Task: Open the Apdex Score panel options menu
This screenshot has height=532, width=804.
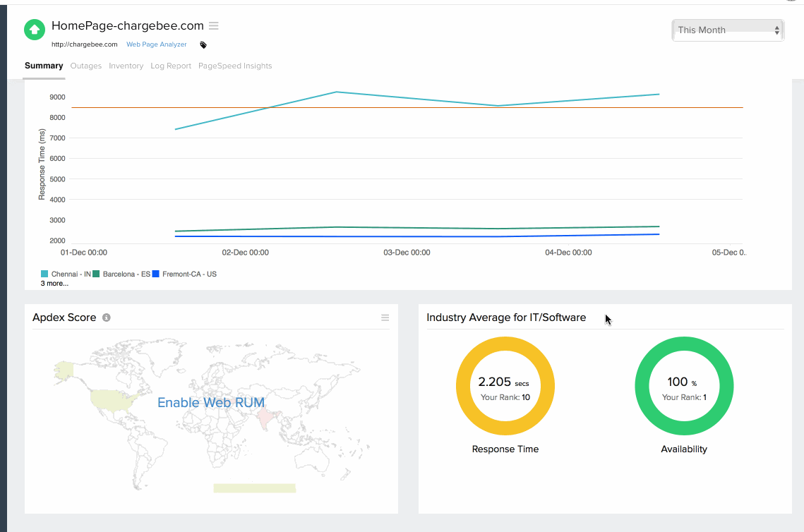Action: pyautogui.click(x=385, y=318)
